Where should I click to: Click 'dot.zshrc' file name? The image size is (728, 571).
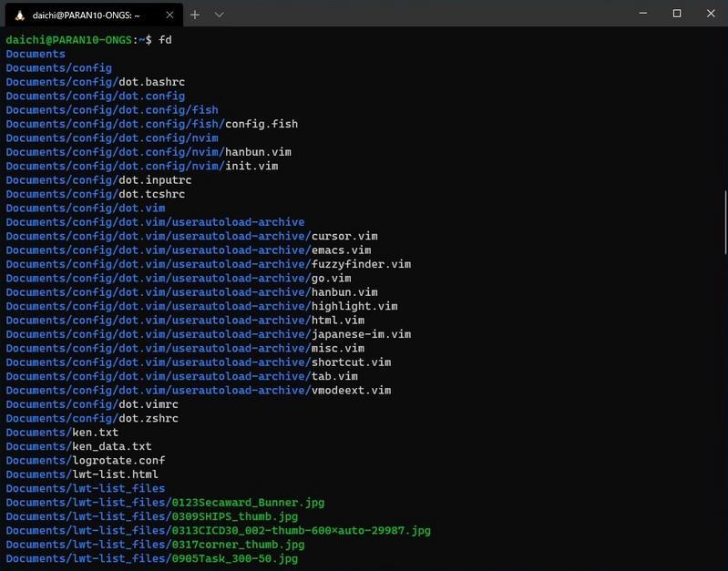[149, 418]
